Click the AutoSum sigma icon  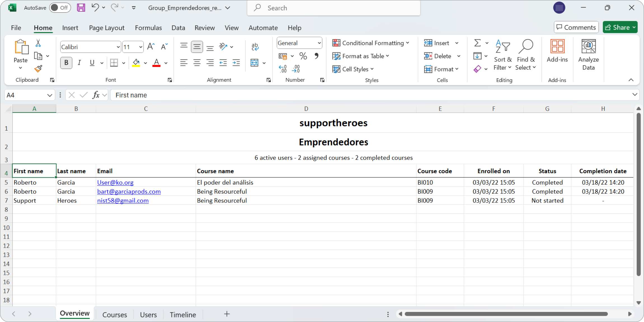tap(478, 43)
